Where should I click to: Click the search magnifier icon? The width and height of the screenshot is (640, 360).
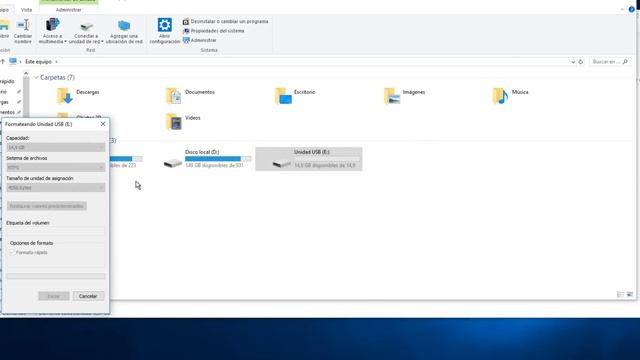coord(625,62)
